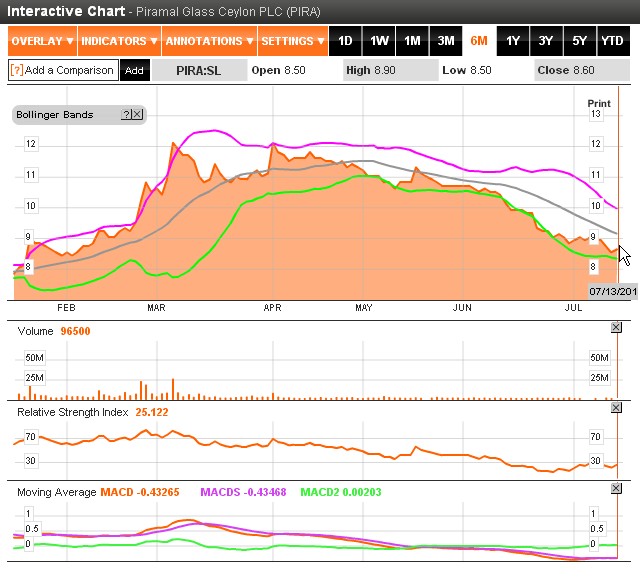641x581 pixels.
Task: Expand the ANNOTATIONS dropdown menu
Action: point(209,41)
